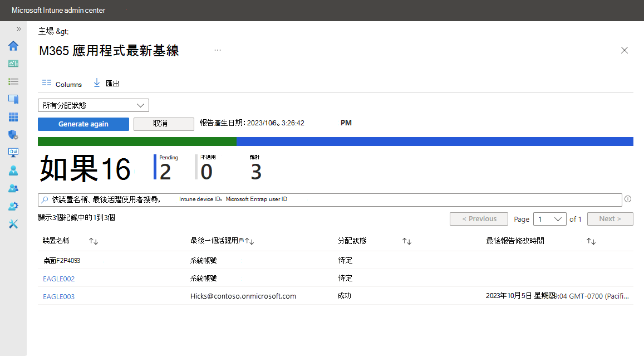Expand the left navigation sidebar chevrons
This screenshot has height=356, width=644.
18,29
